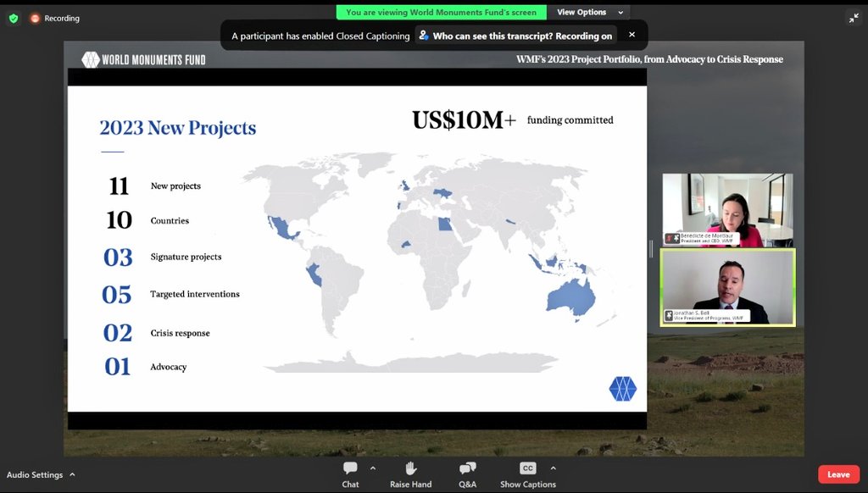The height and width of the screenshot is (493, 868).
Task: Expand the Chat options caret
Action: pos(373,468)
